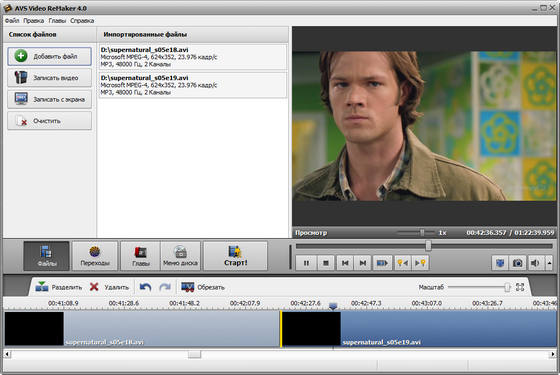The width and height of the screenshot is (560, 375).
Task: Jump to next frame button
Action: click(362, 263)
